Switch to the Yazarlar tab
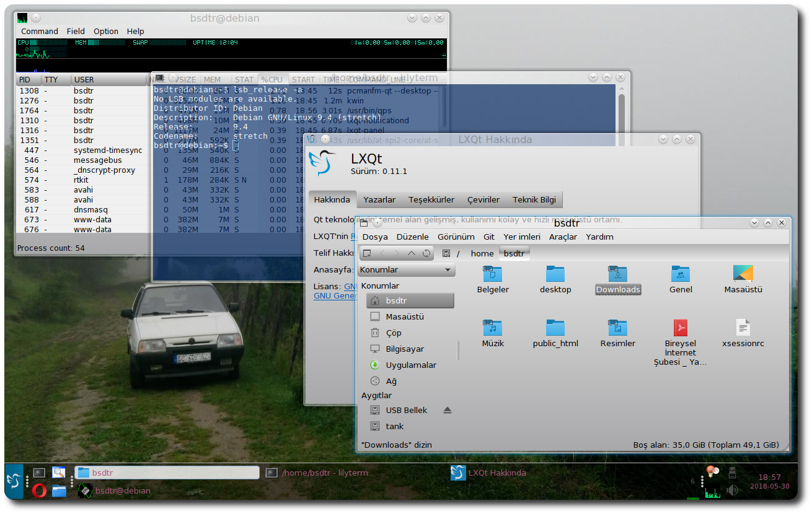The width and height of the screenshot is (812, 514). (379, 199)
